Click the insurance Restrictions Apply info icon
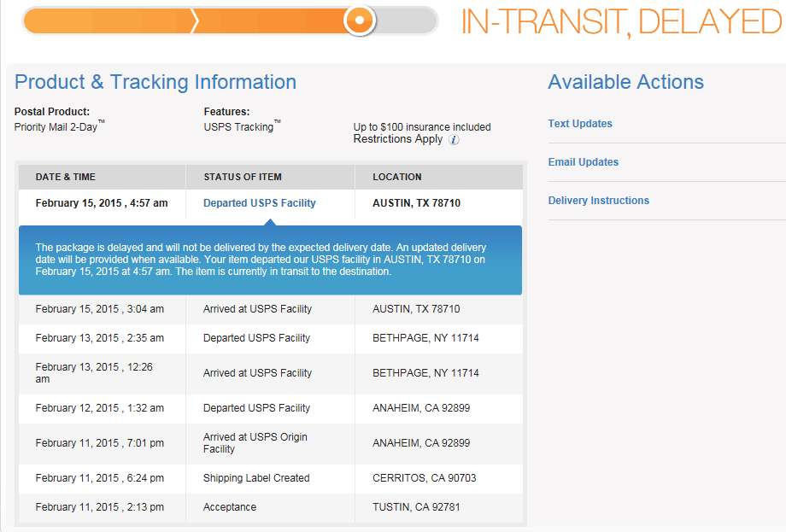Screen dimensions: 786x532 (454, 139)
